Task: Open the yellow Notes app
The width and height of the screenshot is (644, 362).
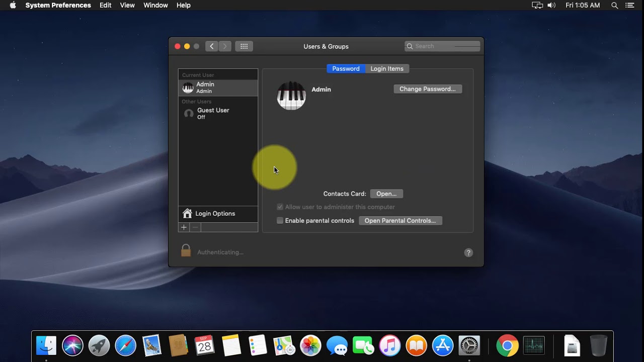Action: tap(231, 346)
